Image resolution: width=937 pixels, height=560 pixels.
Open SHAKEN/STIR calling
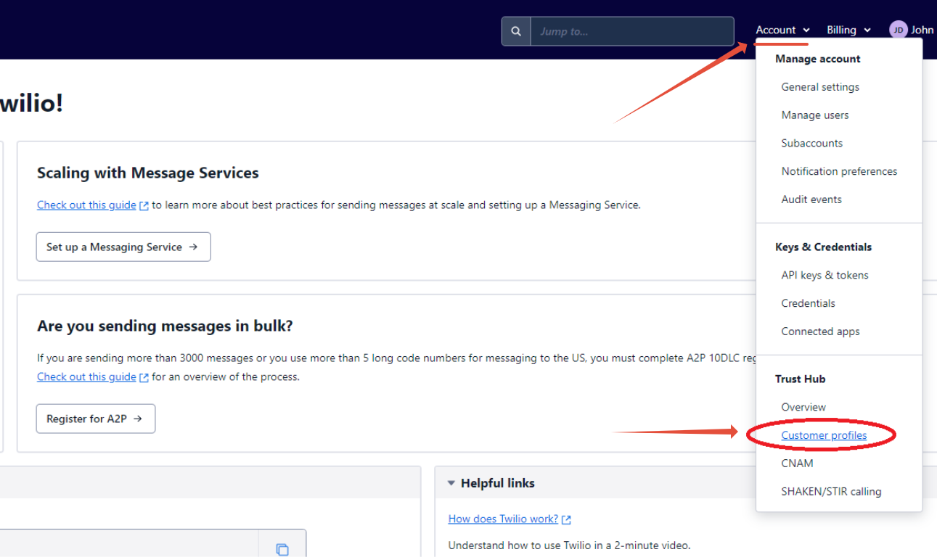pyautogui.click(x=831, y=492)
